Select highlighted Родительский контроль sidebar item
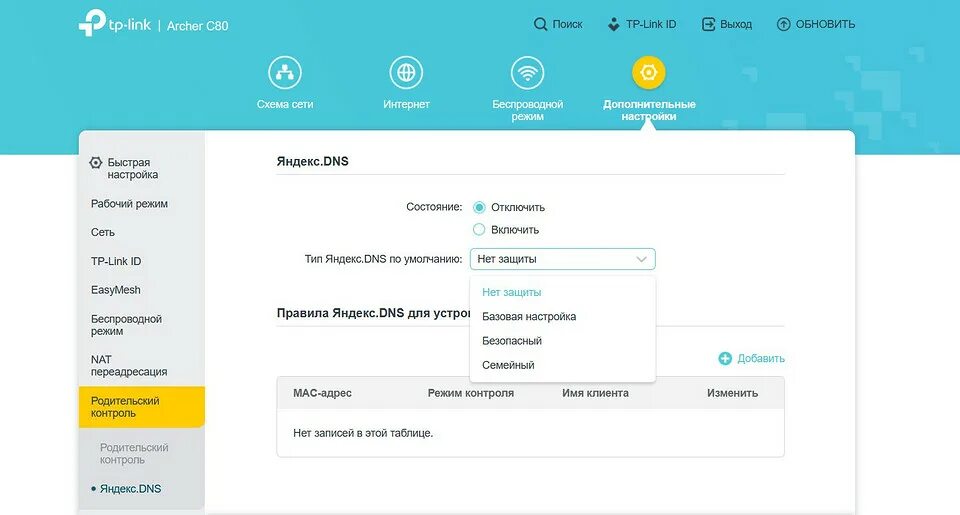960x515 pixels. pos(141,407)
